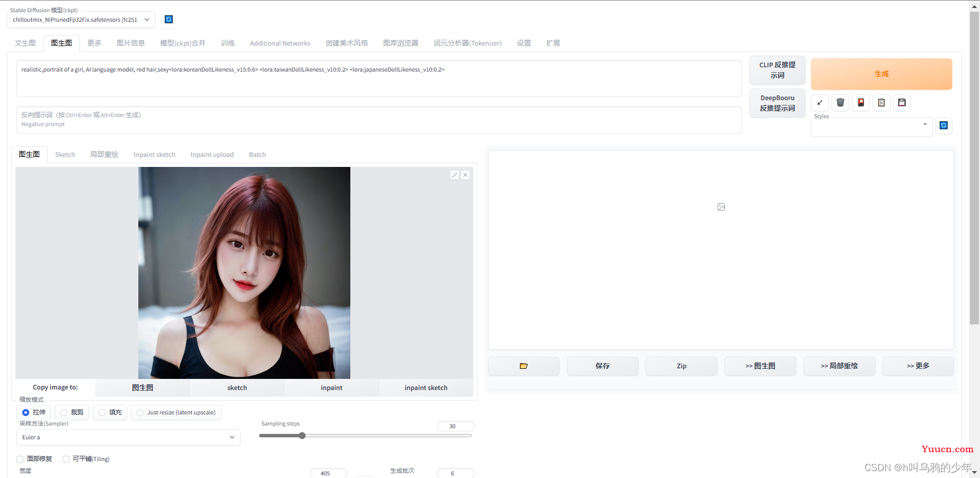Open the 词元分析器(Tokenizer) tab
This screenshot has width=980, height=478.
467,43
